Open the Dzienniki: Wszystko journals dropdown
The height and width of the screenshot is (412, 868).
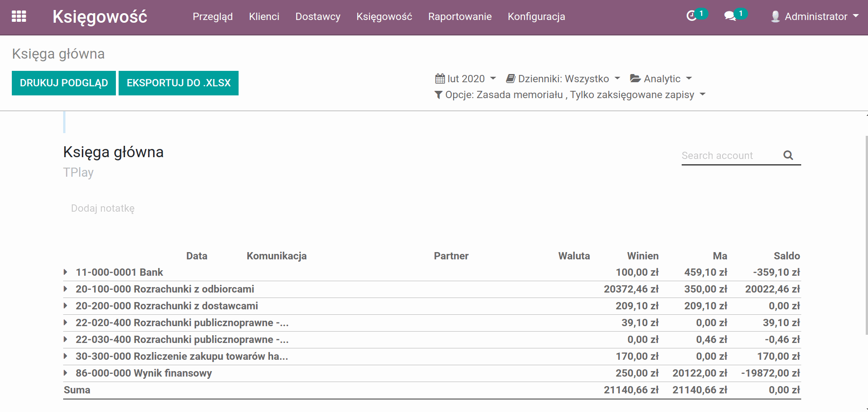pos(563,79)
